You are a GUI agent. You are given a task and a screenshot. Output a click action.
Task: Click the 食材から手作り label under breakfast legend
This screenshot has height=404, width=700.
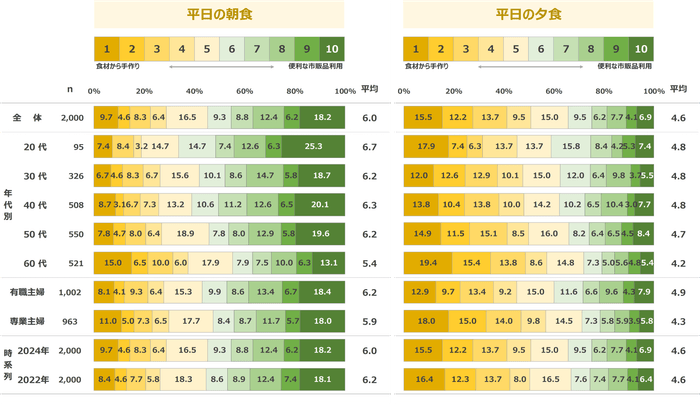pyautogui.click(x=117, y=66)
